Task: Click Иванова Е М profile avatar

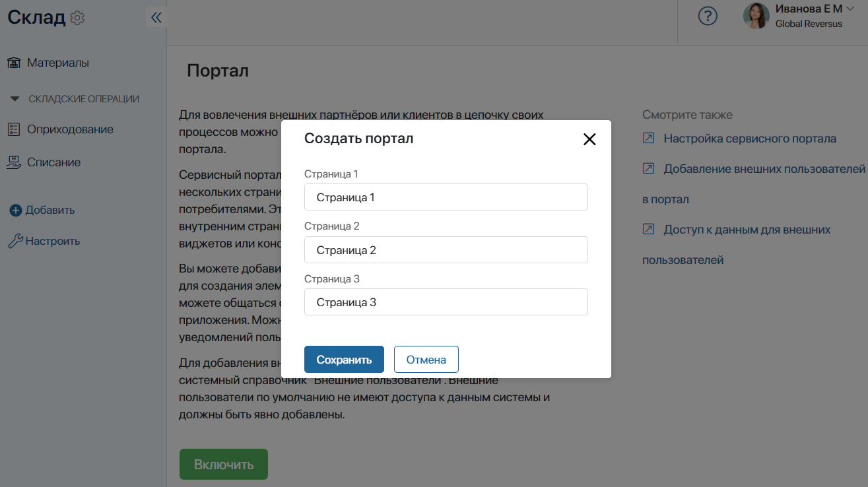Action: 756,16
